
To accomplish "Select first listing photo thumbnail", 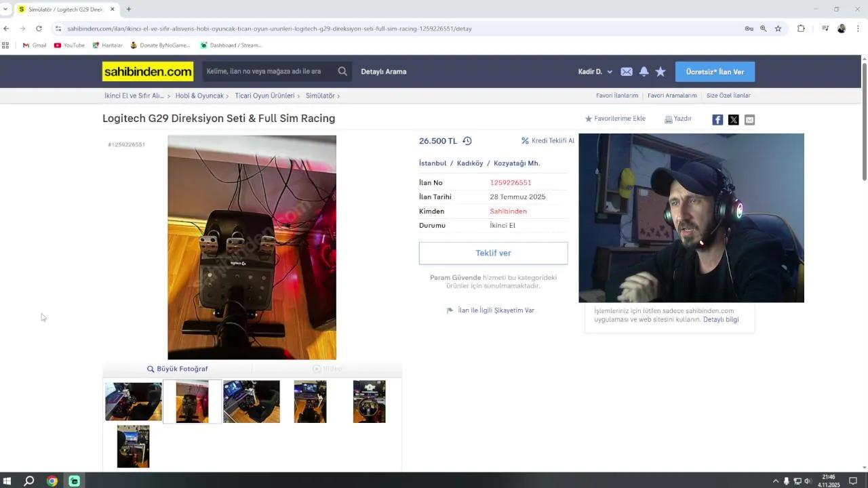I will click(134, 401).
